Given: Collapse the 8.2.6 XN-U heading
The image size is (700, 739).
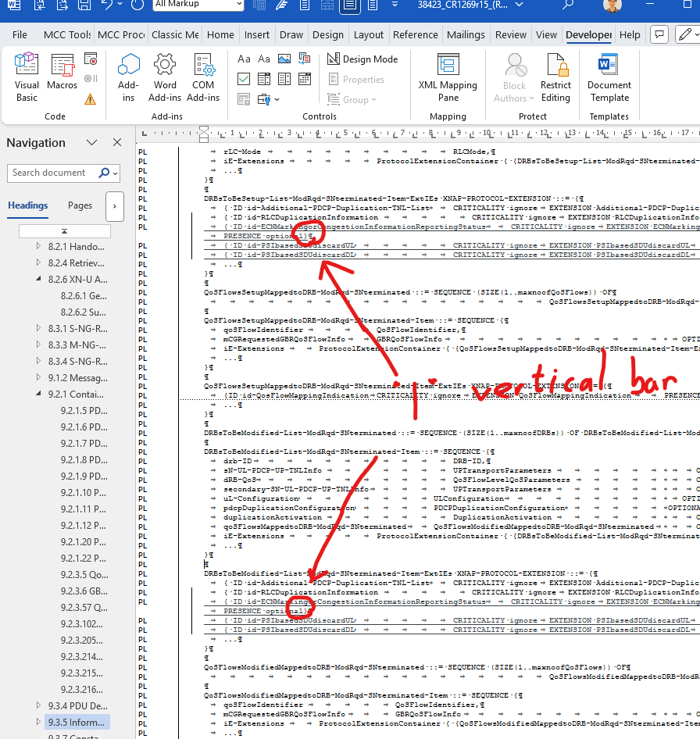Looking at the screenshot, I should pyautogui.click(x=38, y=280).
